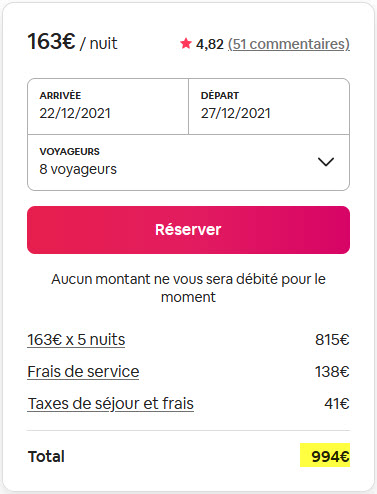
Task: Select the 27/12/2021 departure date
Action: click(x=235, y=113)
